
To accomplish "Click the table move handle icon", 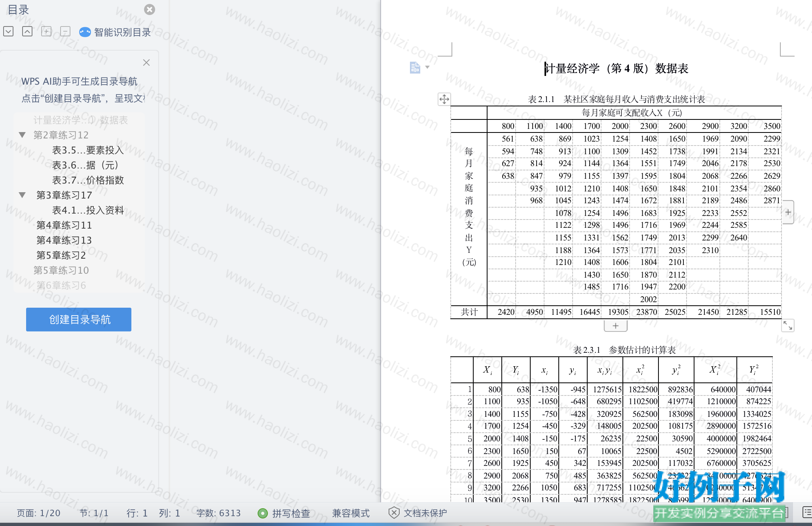I will coord(444,99).
